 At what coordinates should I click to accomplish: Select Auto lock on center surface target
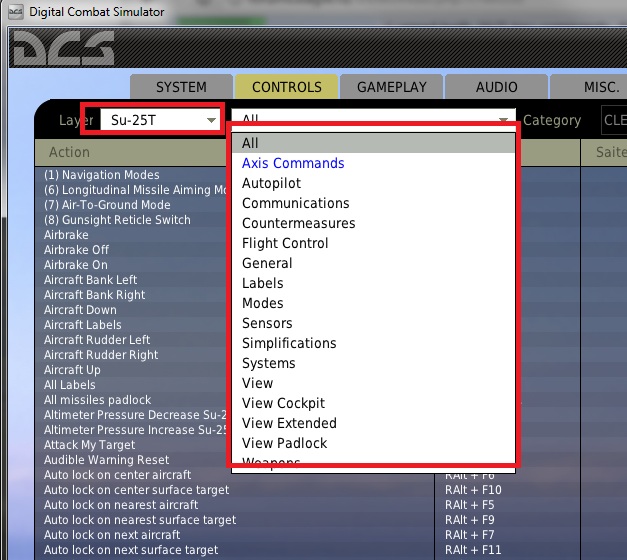[136, 490]
